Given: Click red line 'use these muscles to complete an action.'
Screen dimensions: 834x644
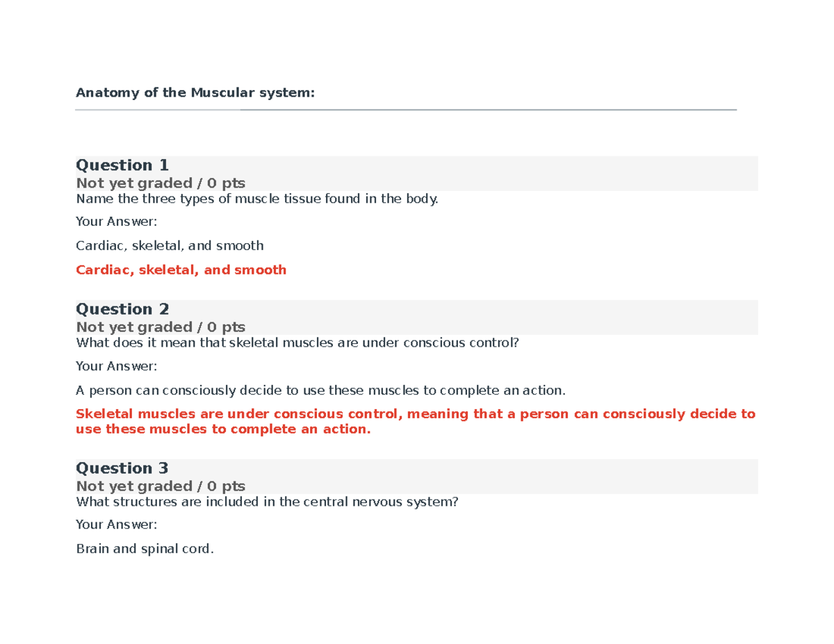Looking at the screenshot, I should click(223, 429).
